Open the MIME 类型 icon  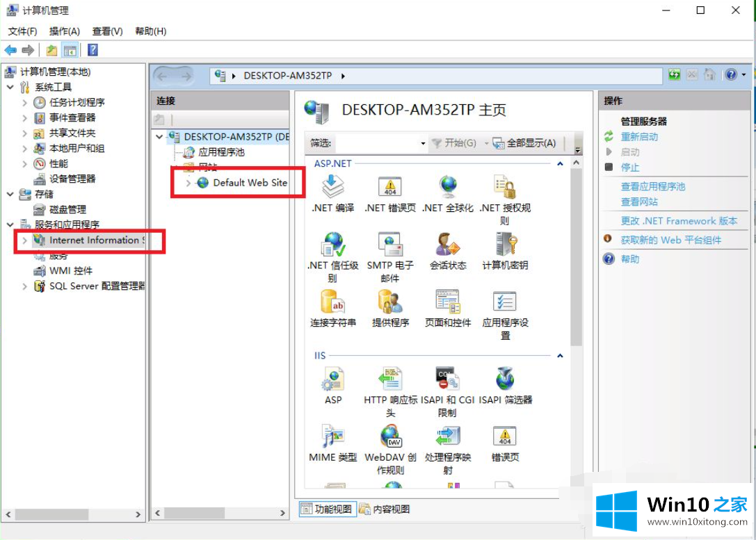click(x=332, y=436)
